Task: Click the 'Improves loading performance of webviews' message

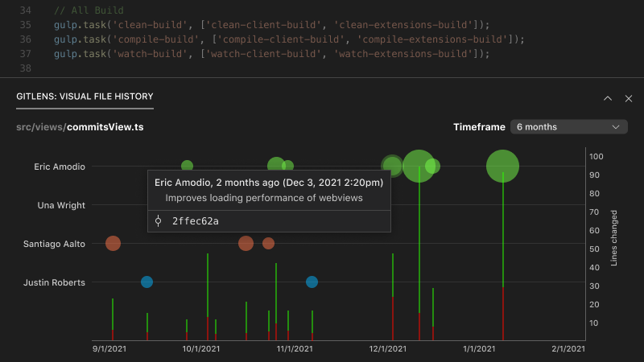Action: (x=264, y=198)
